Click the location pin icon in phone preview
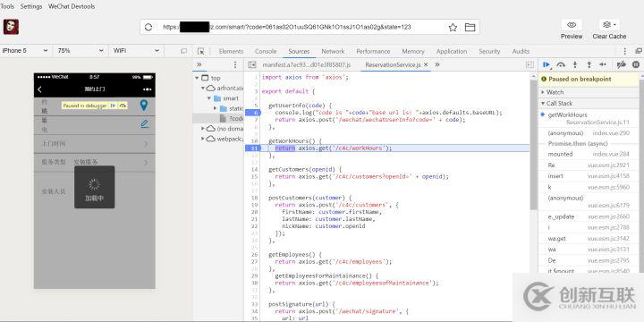This screenshot has height=322, width=644. point(143,106)
